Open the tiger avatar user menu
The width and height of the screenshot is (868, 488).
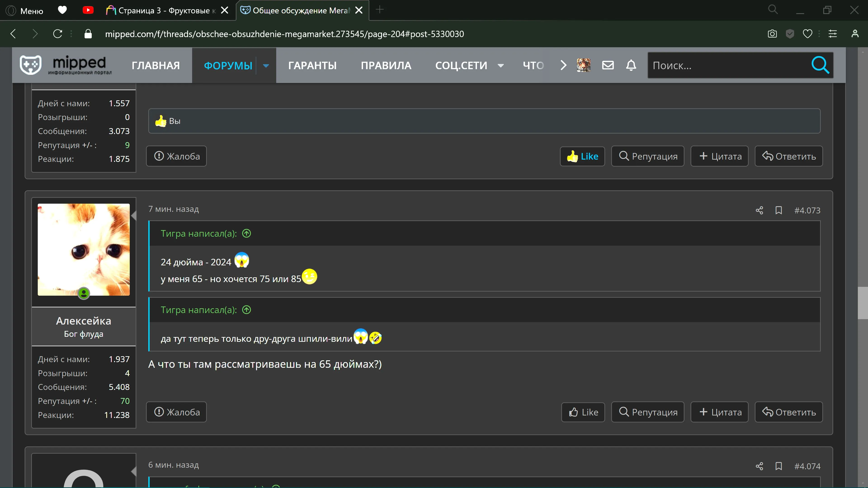584,65
